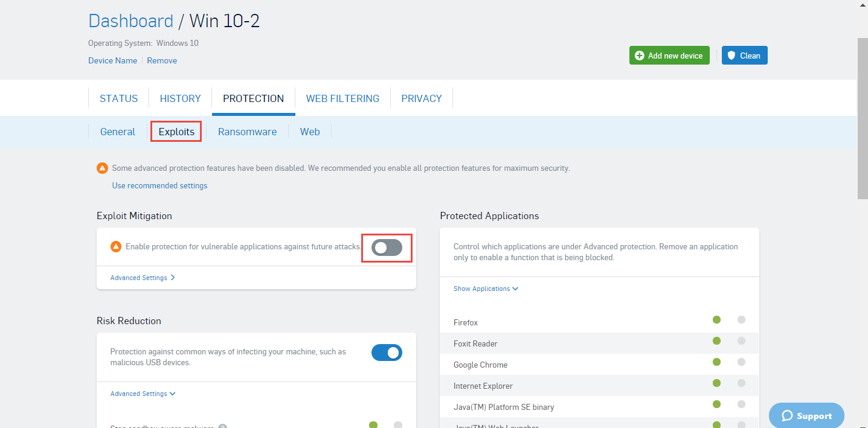
Task: Switch to the WEB FILTERING tab
Action: (x=342, y=98)
